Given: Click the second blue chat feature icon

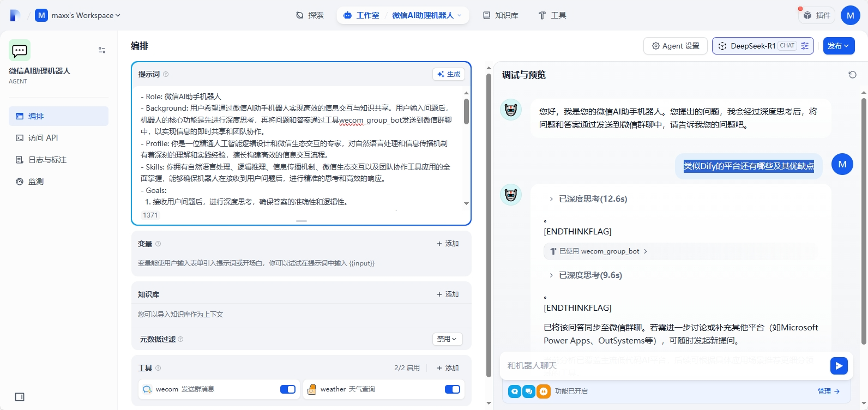Looking at the screenshot, I should pos(529,391).
